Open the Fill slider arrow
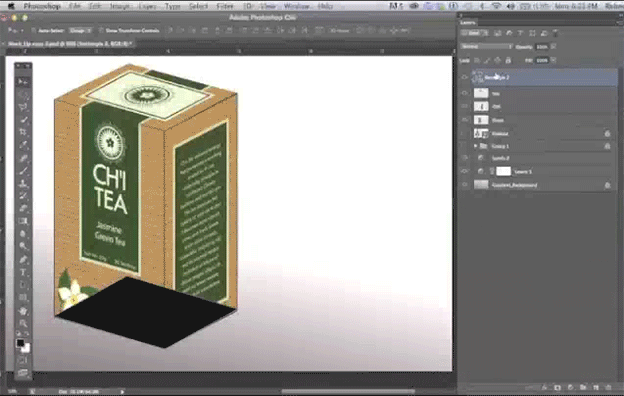The image size is (624, 396). [x=554, y=60]
